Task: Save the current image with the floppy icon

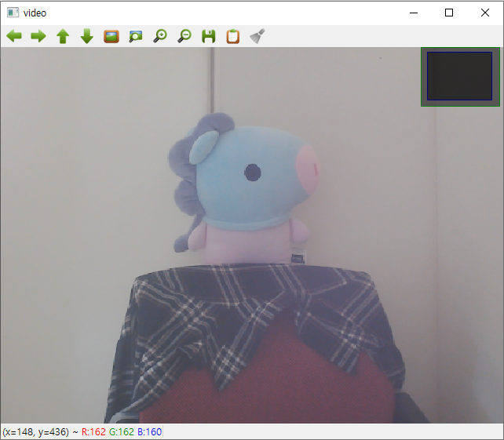Action: pos(209,36)
